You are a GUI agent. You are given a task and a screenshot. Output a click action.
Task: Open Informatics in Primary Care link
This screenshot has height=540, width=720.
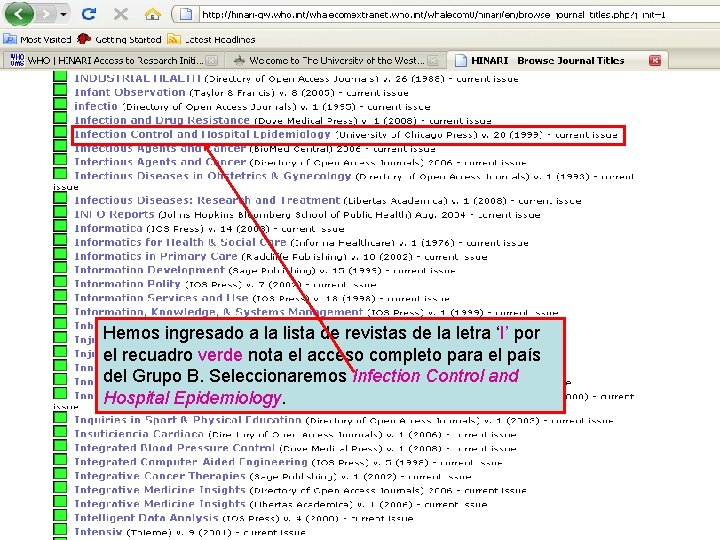point(156,256)
